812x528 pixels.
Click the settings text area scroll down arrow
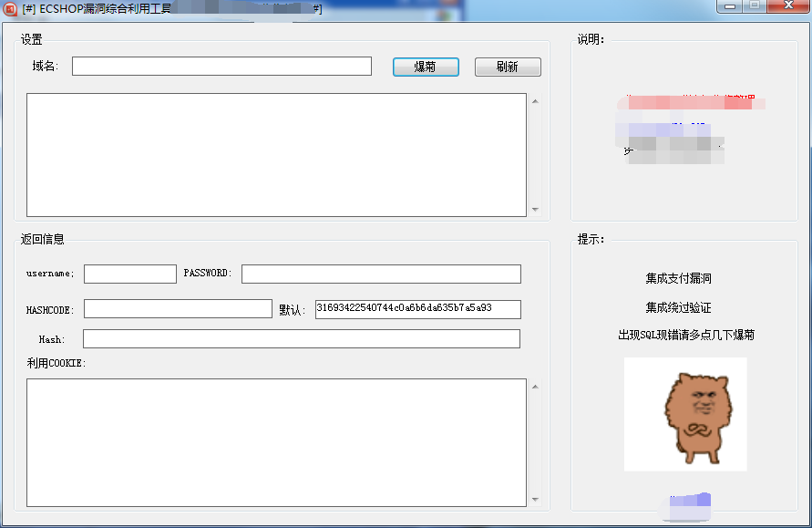(x=535, y=210)
